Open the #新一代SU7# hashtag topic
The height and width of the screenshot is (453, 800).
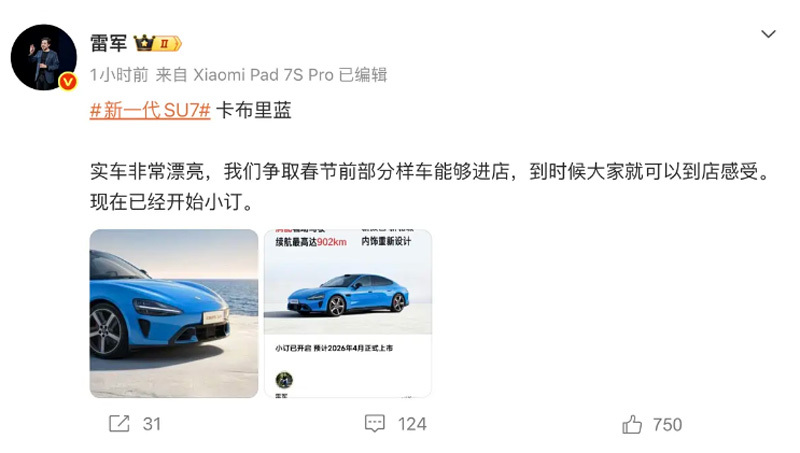pyautogui.click(x=150, y=110)
